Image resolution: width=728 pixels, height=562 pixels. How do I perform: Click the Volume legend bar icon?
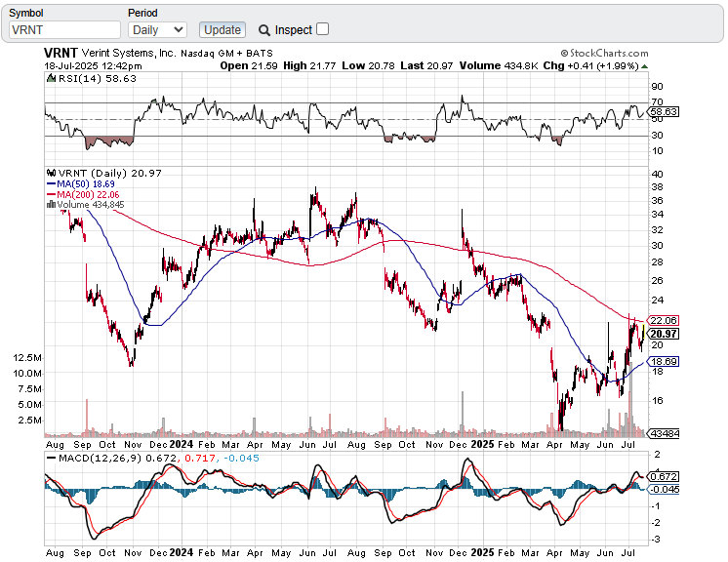(50, 205)
